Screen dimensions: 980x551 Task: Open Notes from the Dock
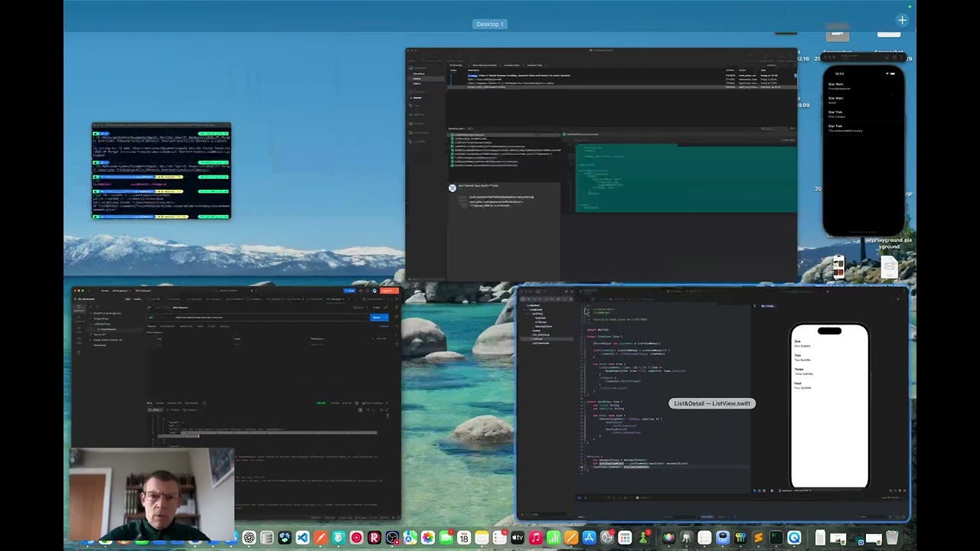point(482,538)
